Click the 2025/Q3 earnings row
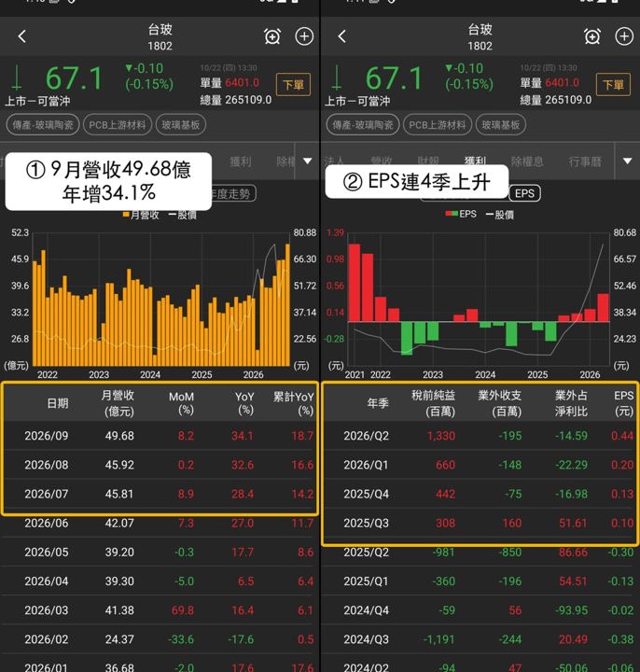This screenshot has height=672, width=640. pyautogui.click(x=480, y=524)
